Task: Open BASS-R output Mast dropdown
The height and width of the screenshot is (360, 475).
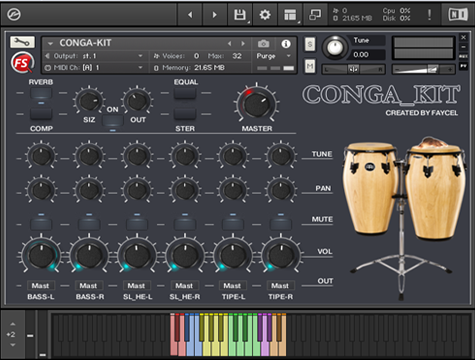Action: 88,286
